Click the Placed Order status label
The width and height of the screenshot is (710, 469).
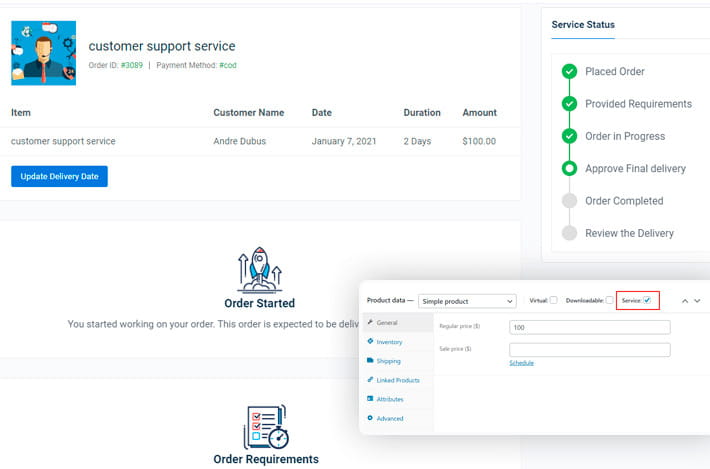click(614, 72)
